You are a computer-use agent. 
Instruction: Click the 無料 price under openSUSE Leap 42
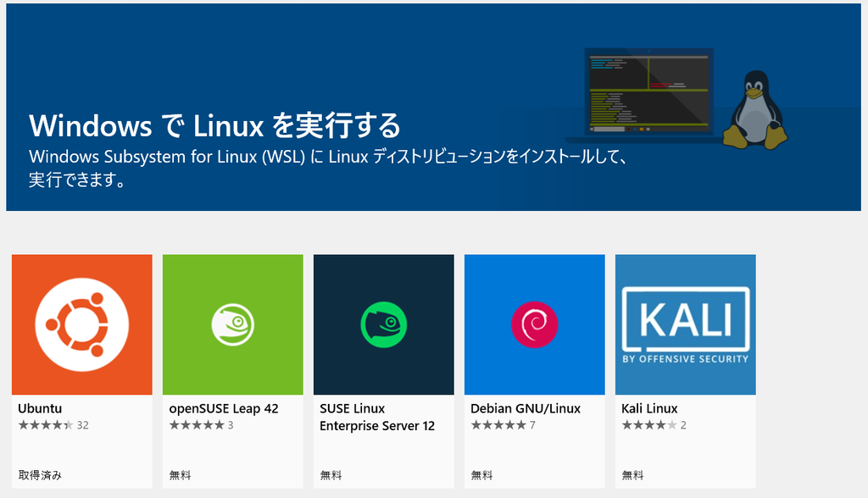pos(180,475)
